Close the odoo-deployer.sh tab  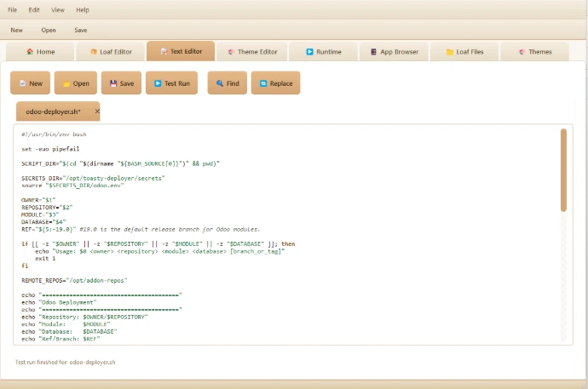pos(97,112)
